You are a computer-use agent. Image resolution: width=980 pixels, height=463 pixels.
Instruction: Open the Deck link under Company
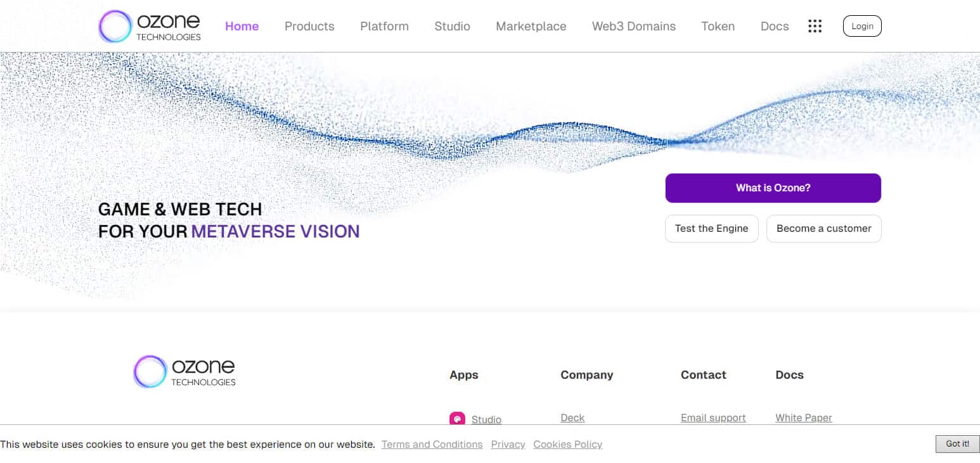tap(572, 418)
